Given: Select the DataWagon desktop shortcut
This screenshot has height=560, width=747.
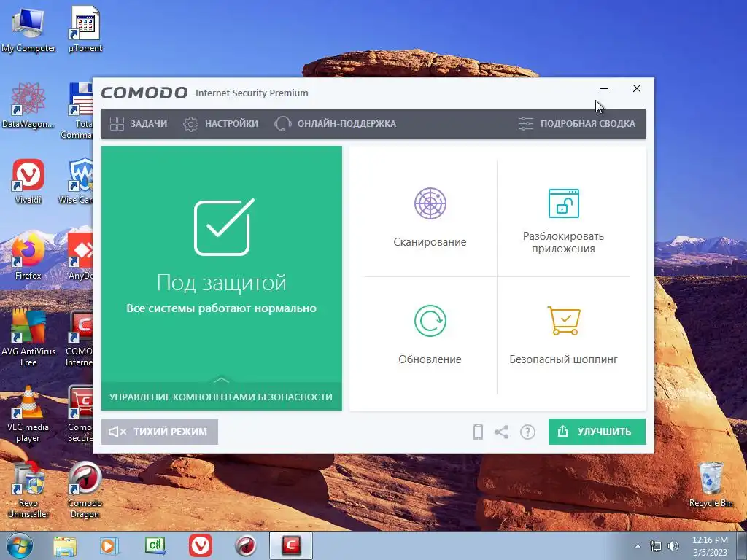Looking at the screenshot, I should coord(28,106).
